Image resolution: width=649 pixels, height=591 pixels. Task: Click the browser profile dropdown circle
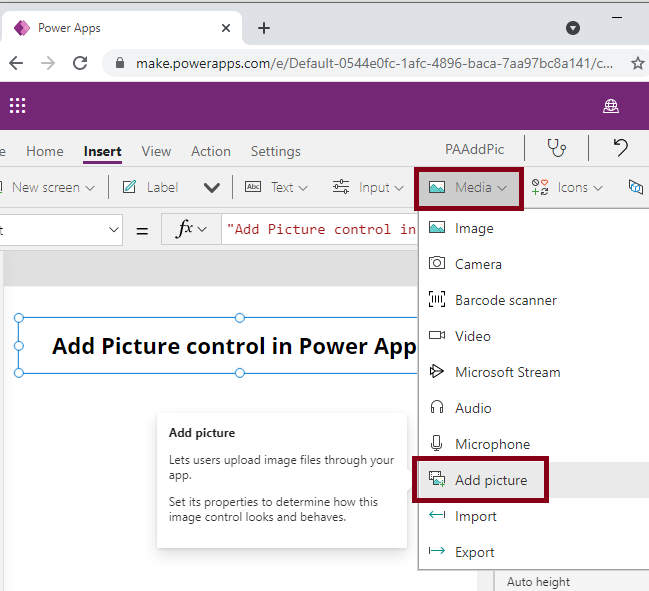click(x=573, y=28)
